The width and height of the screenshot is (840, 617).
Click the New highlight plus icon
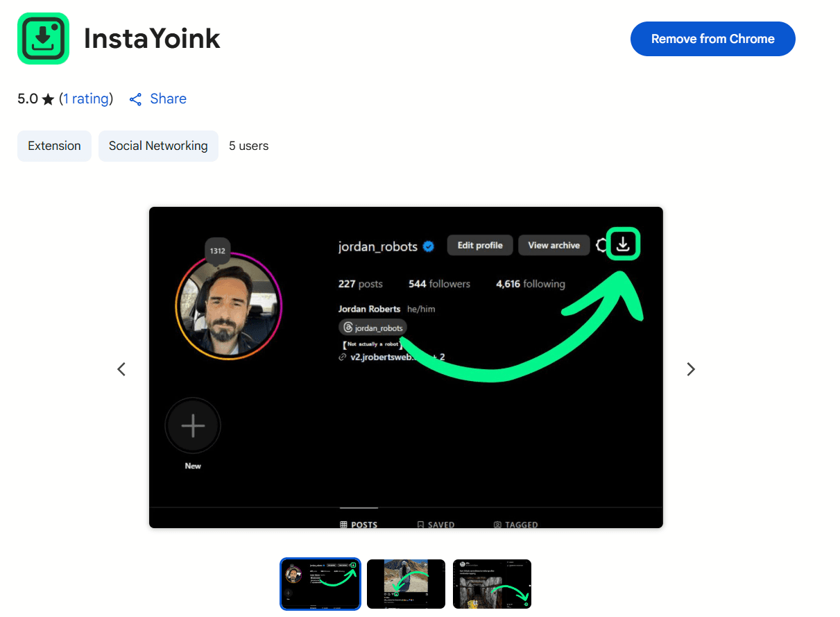click(x=192, y=425)
